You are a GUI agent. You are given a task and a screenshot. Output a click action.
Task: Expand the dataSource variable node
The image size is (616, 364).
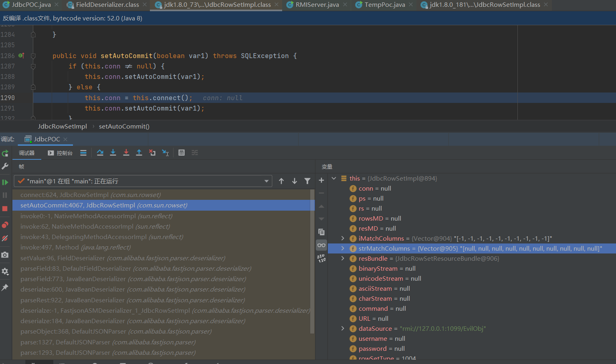(x=343, y=328)
